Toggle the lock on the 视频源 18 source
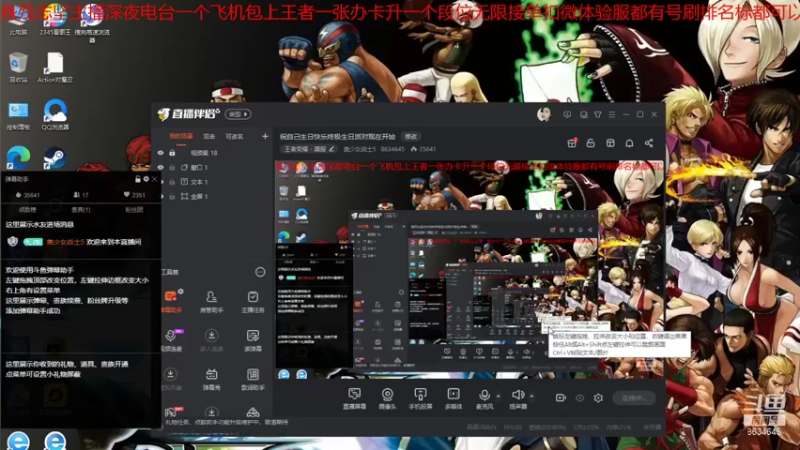This screenshot has width=800, height=450. click(172, 153)
